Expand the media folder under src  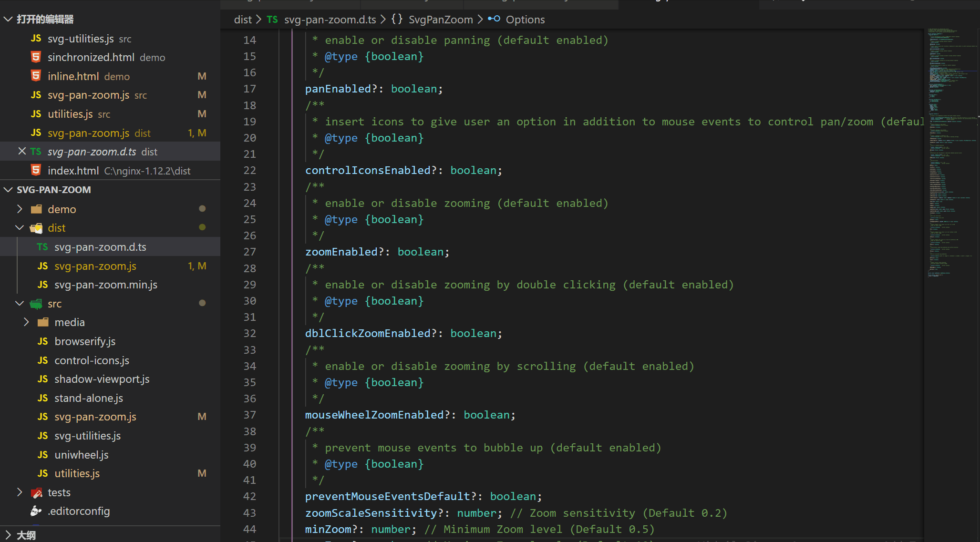(26, 322)
